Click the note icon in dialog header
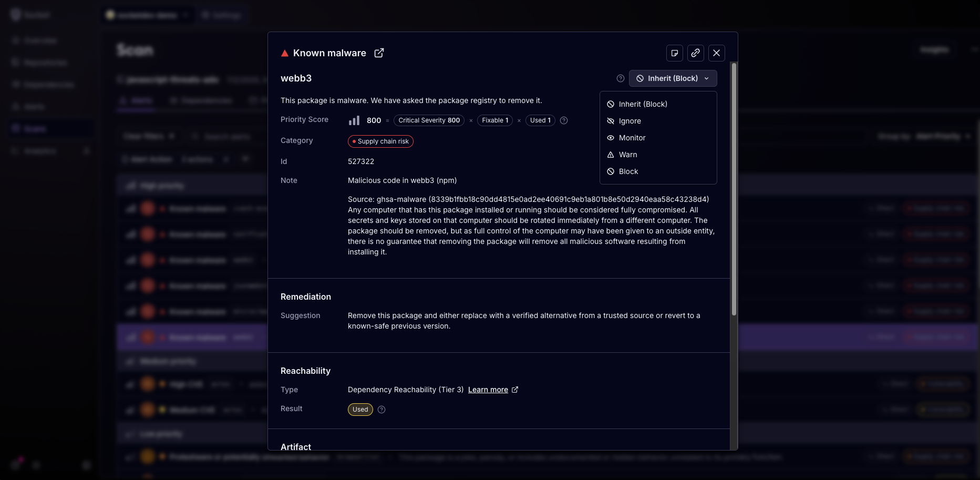Image resolution: width=980 pixels, height=480 pixels. pos(675,53)
